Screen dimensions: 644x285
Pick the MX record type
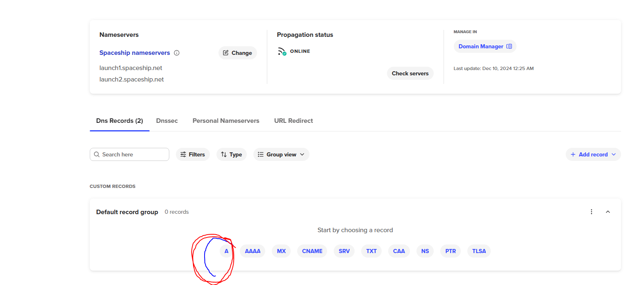(281, 251)
